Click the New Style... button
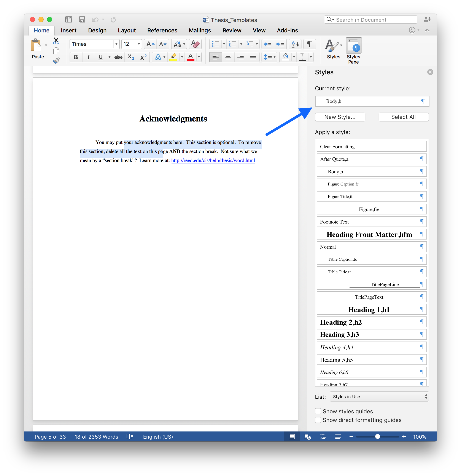 340,117
